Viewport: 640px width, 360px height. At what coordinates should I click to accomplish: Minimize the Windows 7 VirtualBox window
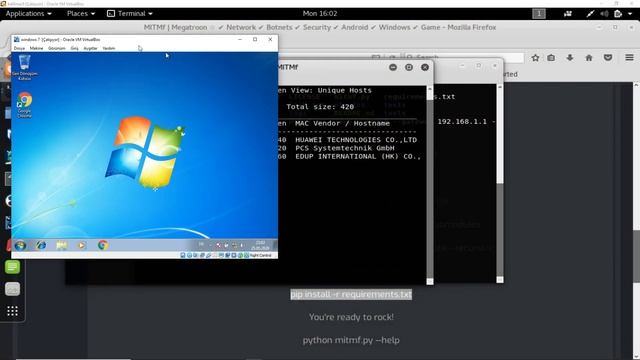point(240,40)
